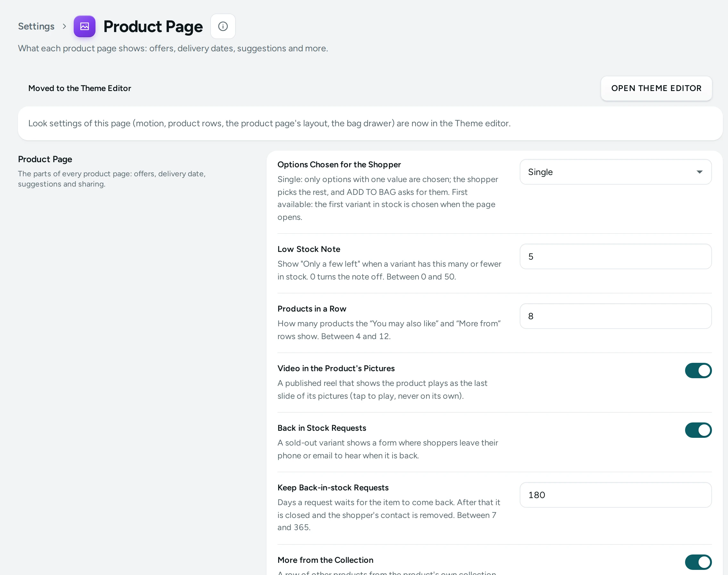This screenshot has height=575, width=728.
Task: Click 'What each product page shows' subtitle
Action: pos(173,48)
